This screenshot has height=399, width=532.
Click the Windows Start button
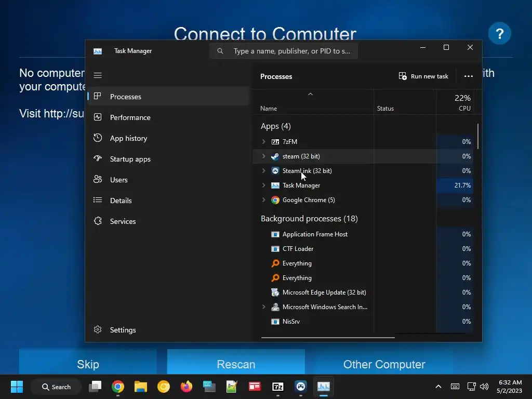(x=17, y=387)
